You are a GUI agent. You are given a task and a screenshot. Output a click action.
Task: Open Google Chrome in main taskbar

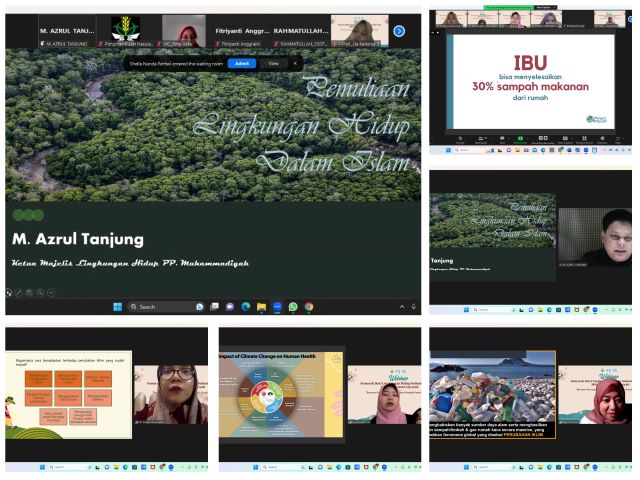click(309, 307)
